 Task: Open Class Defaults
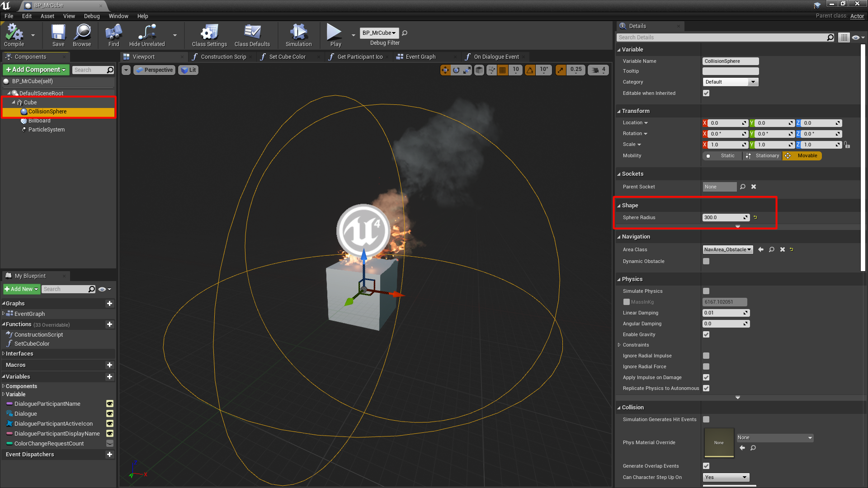tap(252, 35)
